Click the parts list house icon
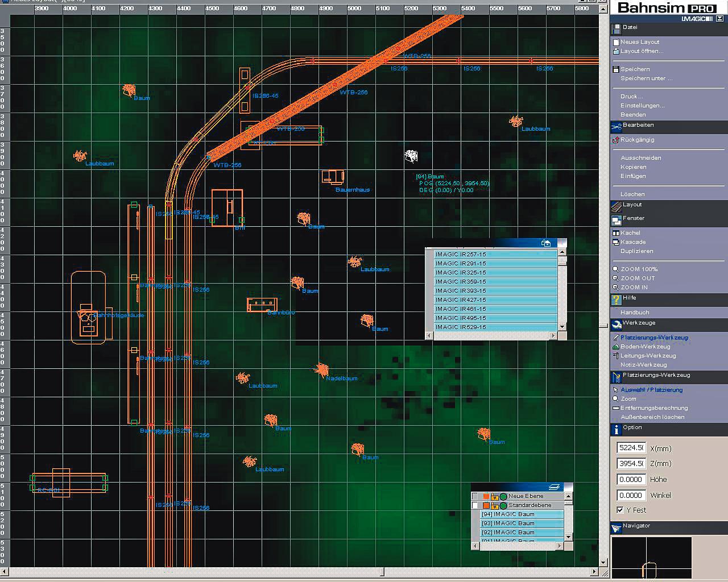Image resolution: width=728 pixels, height=582 pixels. (546, 243)
